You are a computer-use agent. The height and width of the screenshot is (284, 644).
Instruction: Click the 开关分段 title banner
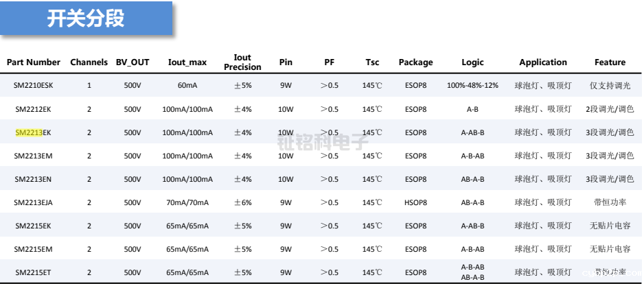click(x=86, y=19)
